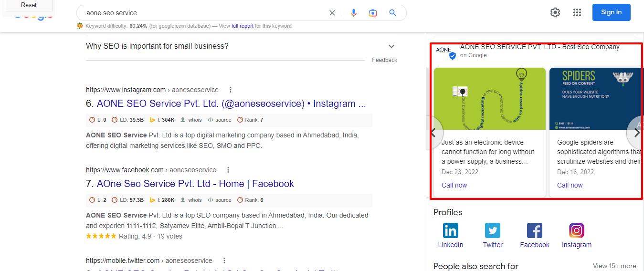Click the 'I: 304K' metric on the Instagram result

[162, 120]
